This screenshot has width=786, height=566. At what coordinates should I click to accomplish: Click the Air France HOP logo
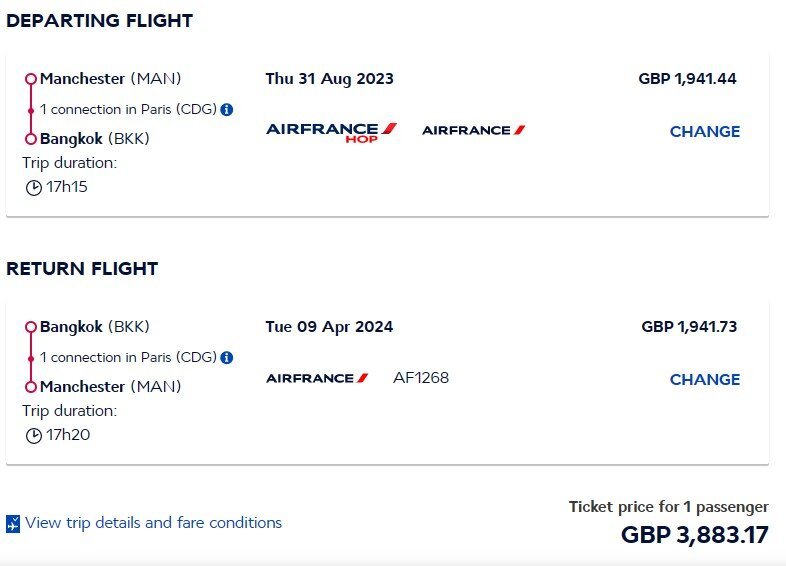(x=331, y=132)
